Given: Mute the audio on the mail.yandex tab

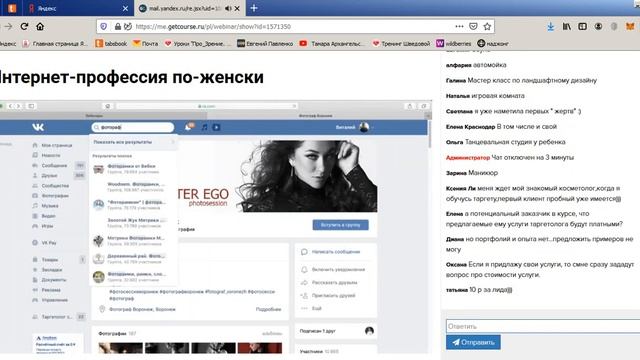Looking at the screenshot, I should 228,8.
